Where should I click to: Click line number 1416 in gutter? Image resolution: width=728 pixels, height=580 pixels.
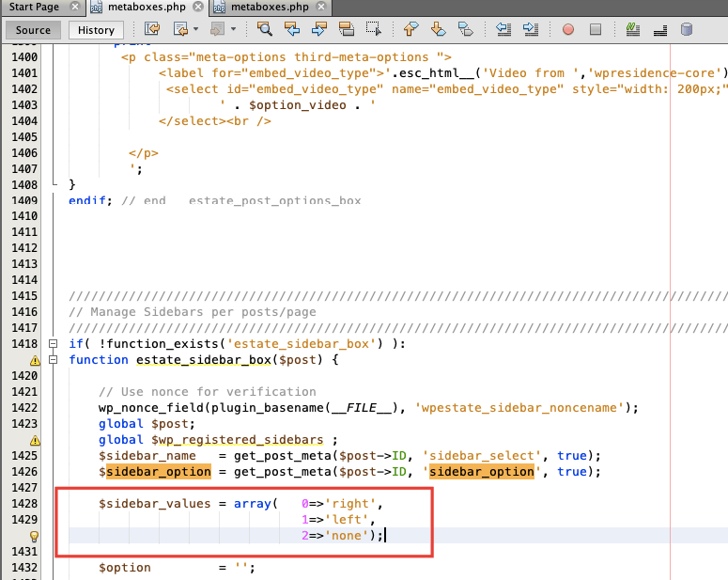tap(24, 312)
